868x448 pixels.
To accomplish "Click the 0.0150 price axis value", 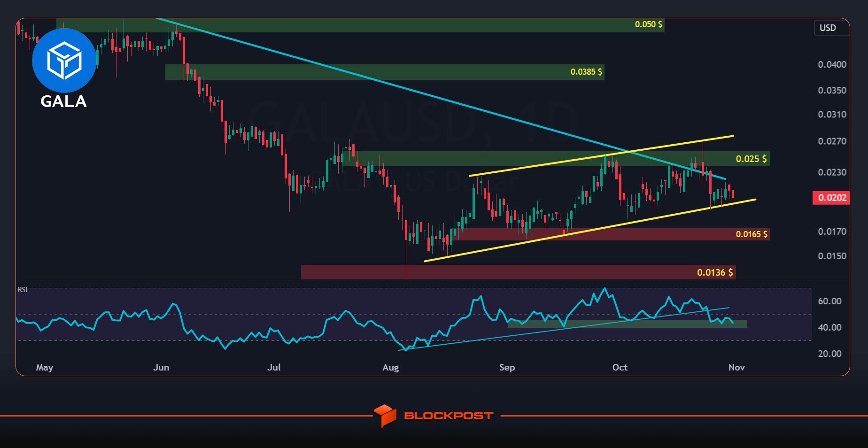I will 832,256.
